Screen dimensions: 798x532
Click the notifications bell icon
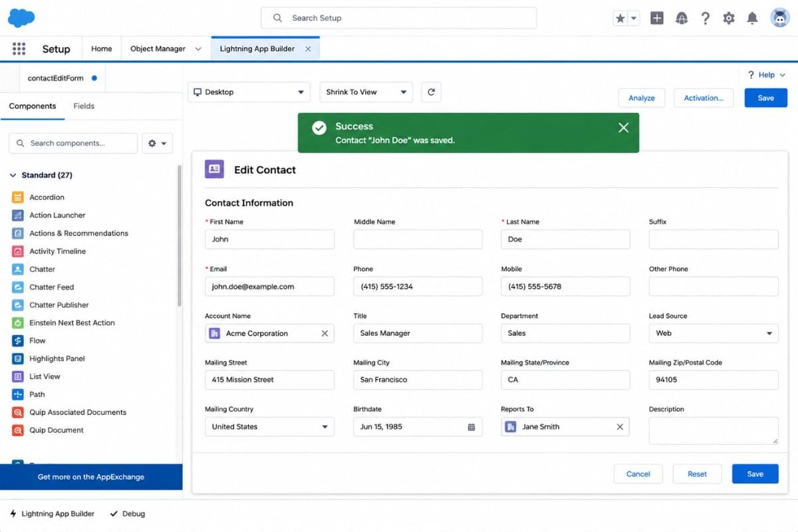752,19
